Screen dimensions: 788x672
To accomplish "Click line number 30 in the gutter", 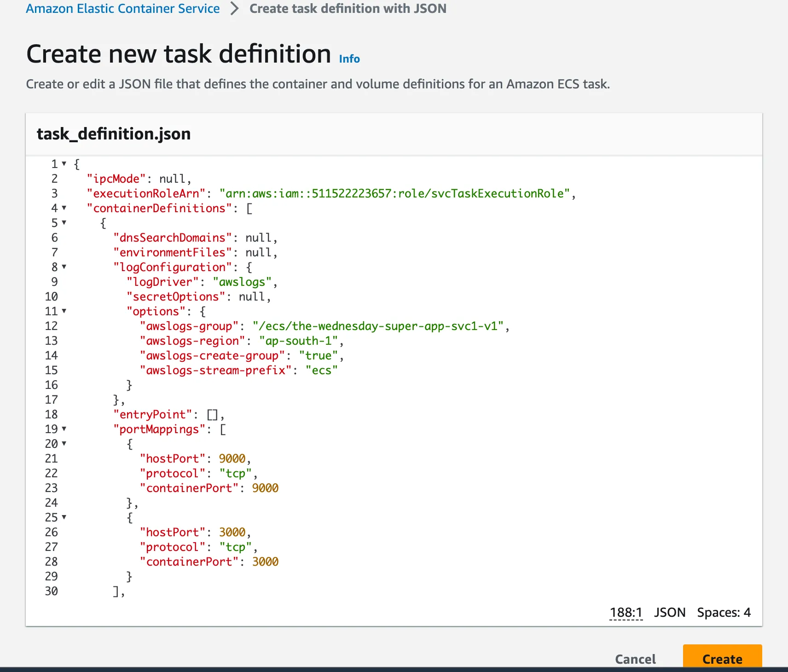I will 51,591.
